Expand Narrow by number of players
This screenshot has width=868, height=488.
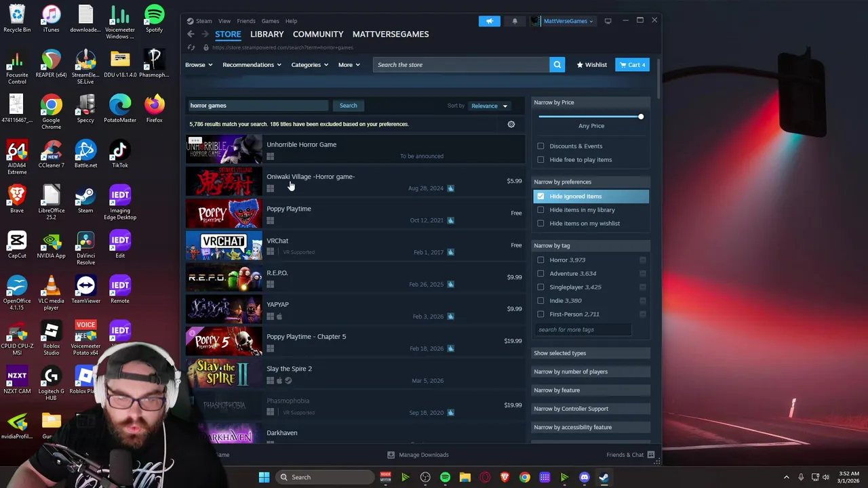(591, 371)
